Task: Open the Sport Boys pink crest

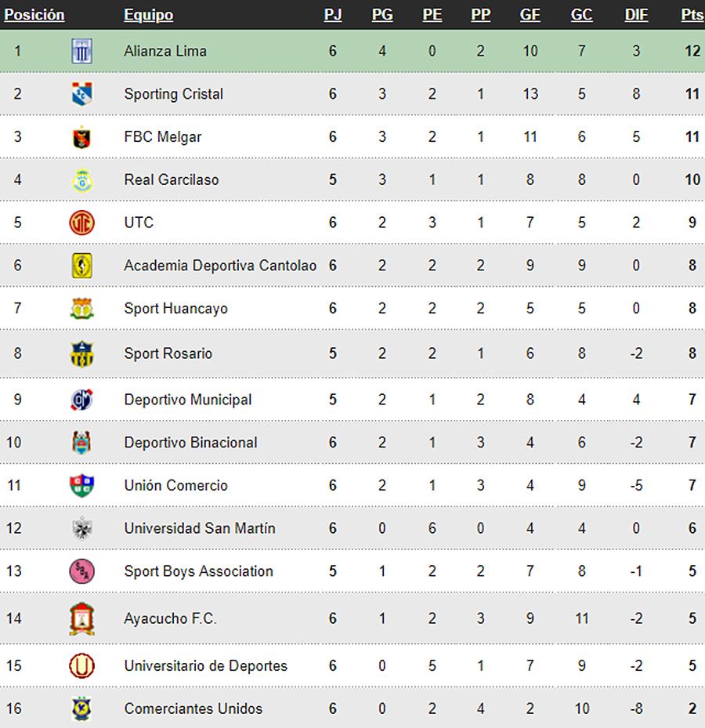Action: coord(81,571)
